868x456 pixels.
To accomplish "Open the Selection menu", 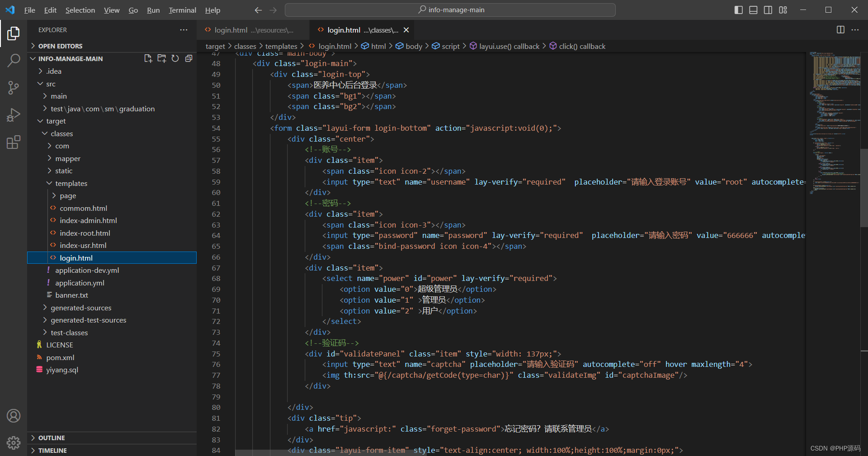I will (80, 10).
